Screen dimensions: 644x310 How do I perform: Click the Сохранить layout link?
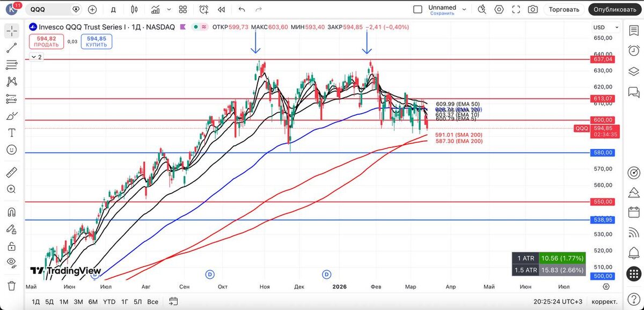[442, 13]
